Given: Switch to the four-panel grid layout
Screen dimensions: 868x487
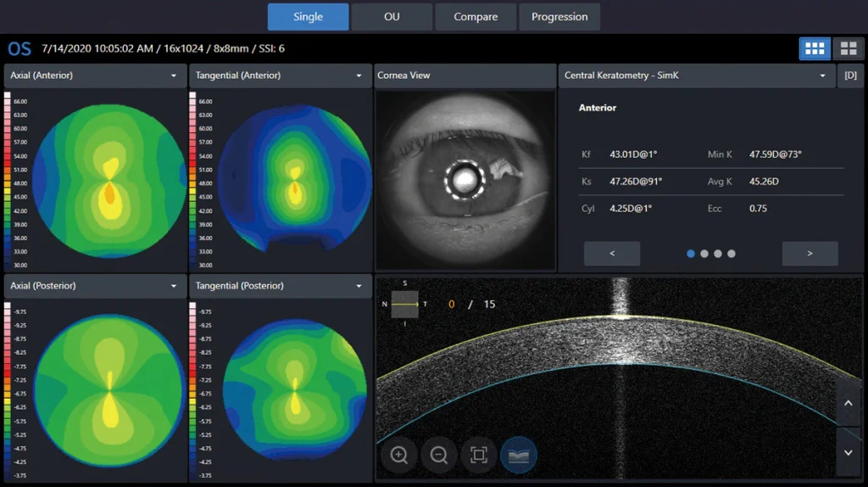Looking at the screenshot, I should coord(848,48).
